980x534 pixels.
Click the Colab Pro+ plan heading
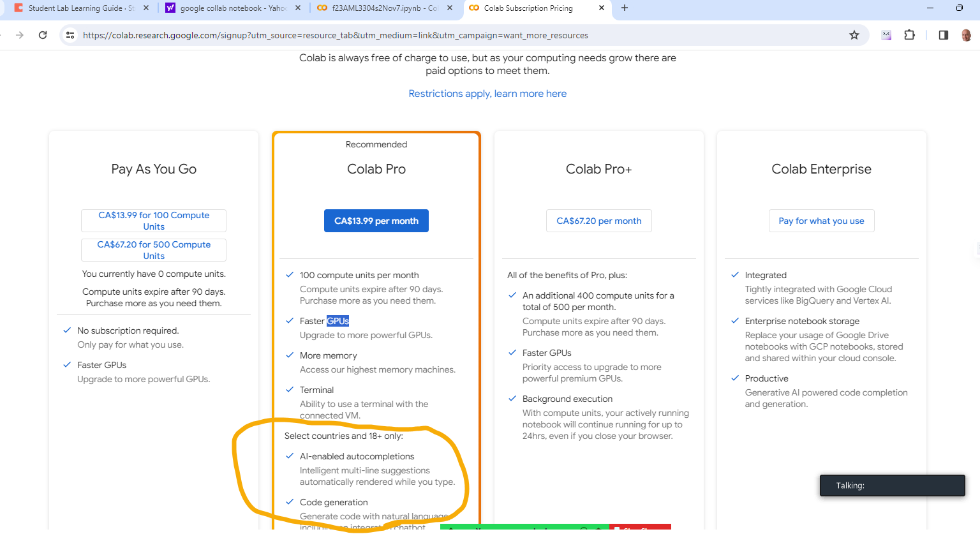(599, 169)
